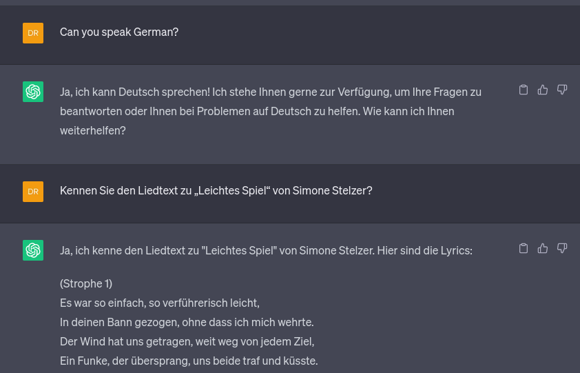
Task: Click the 'Kennen Sie den Liedtext' user message
Action: click(x=216, y=191)
